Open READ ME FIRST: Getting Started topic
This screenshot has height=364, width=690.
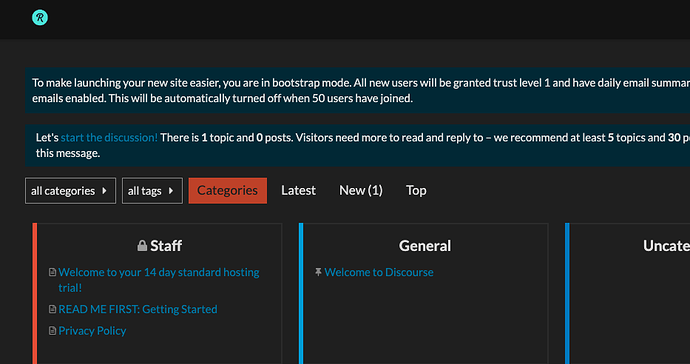pyautogui.click(x=138, y=309)
